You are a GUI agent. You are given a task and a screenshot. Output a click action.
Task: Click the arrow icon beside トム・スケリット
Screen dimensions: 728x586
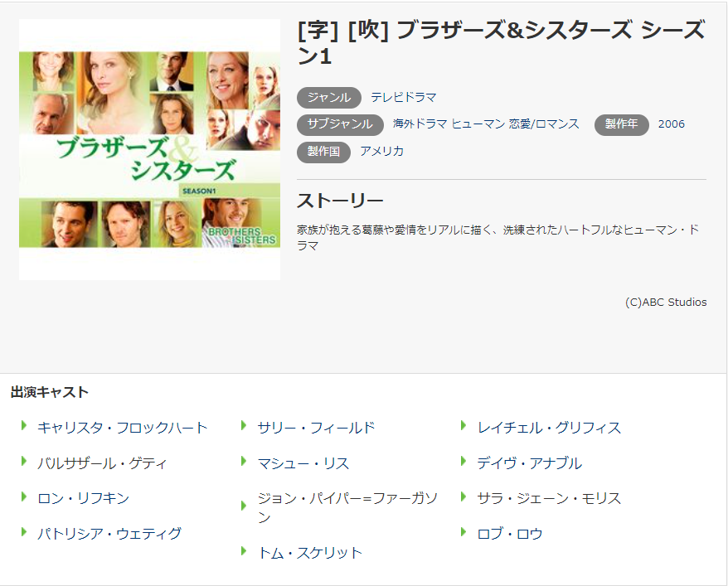tap(244, 551)
